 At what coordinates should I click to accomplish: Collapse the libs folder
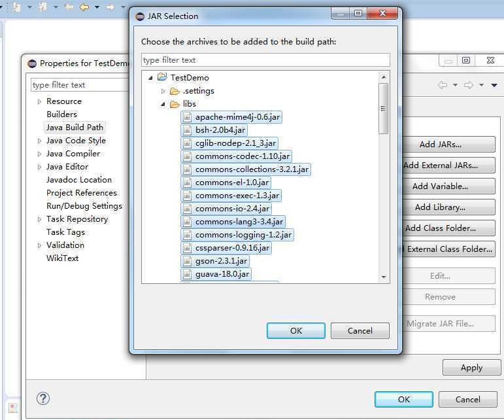click(163, 105)
